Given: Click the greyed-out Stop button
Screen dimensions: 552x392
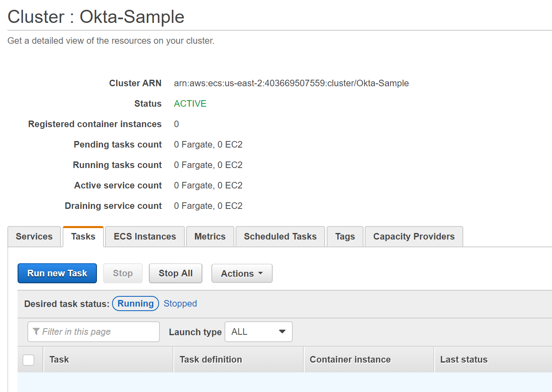Looking at the screenshot, I should [123, 273].
